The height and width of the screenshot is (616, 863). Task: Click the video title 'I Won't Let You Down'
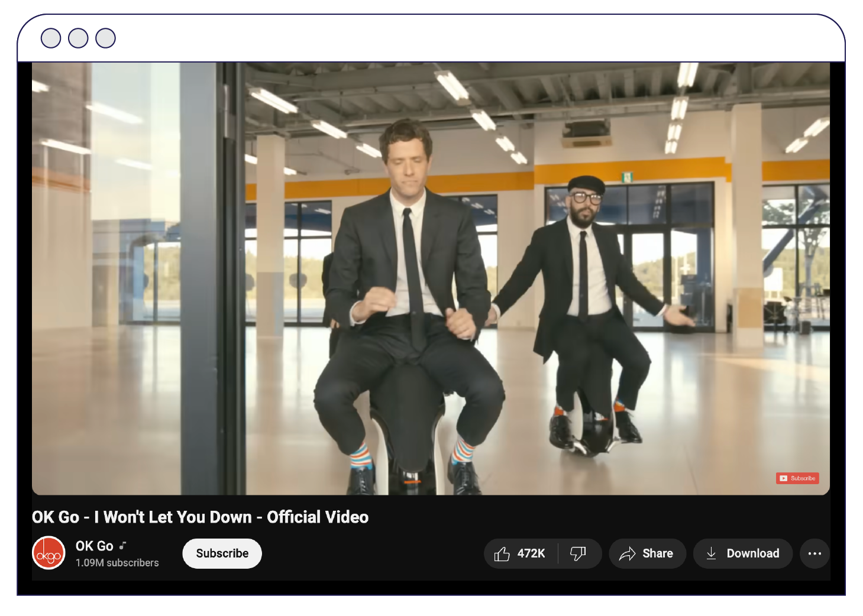[199, 517]
